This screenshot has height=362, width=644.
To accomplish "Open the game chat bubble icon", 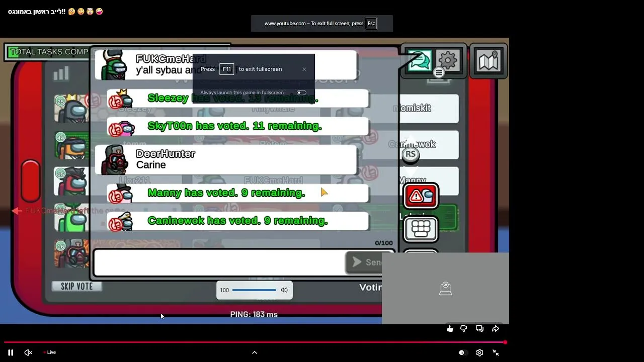I will 419,61.
